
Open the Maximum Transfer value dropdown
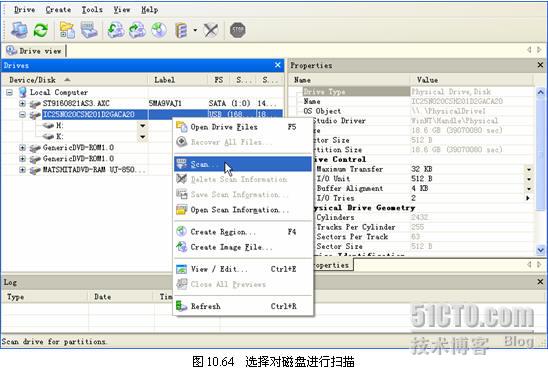pyautogui.click(x=529, y=169)
